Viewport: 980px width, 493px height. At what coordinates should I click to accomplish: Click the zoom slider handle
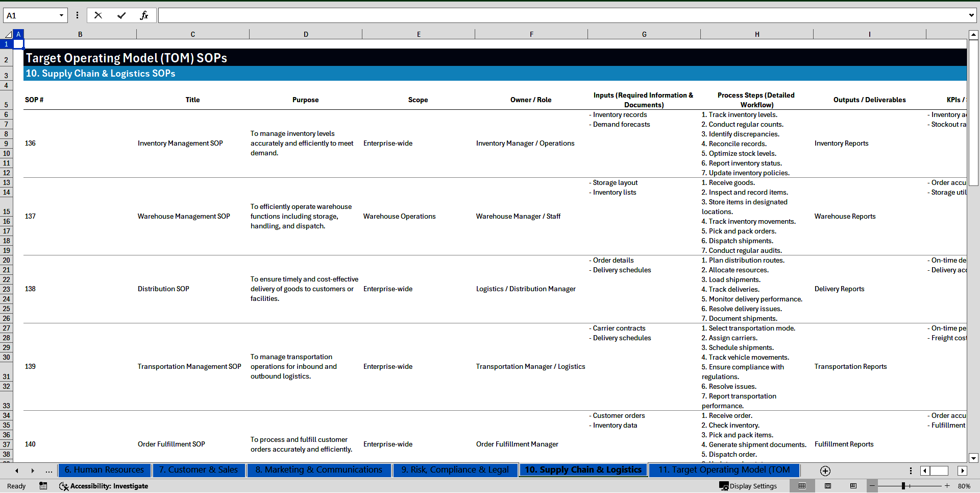(x=903, y=486)
